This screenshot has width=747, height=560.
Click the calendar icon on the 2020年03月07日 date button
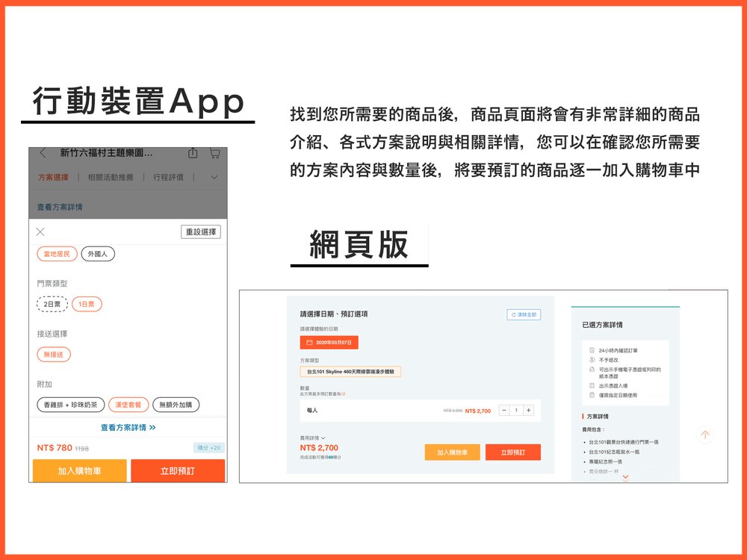[x=309, y=342]
